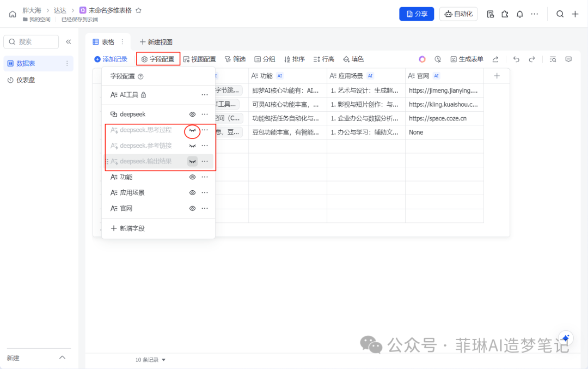Open the 10 条记录 count dropdown
Image resolution: width=588 pixels, height=369 pixels.
click(150, 360)
